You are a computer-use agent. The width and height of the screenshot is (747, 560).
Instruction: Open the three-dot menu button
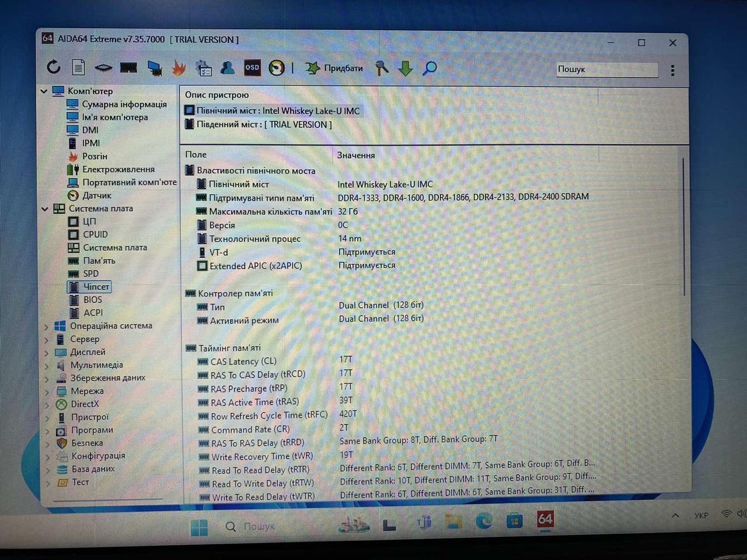(673, 70)
